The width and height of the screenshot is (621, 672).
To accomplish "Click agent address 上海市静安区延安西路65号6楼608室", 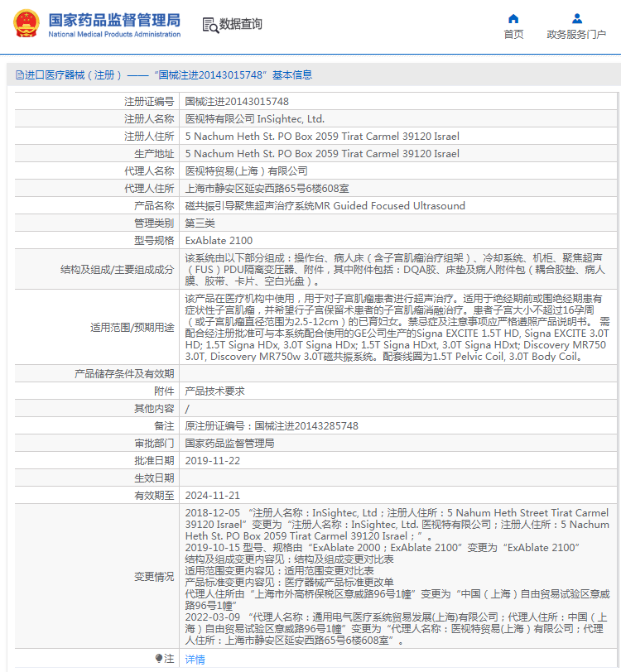I will [x=267, y=189].
